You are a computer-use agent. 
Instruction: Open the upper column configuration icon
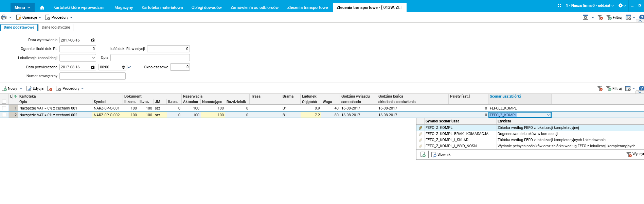point(628,17)
